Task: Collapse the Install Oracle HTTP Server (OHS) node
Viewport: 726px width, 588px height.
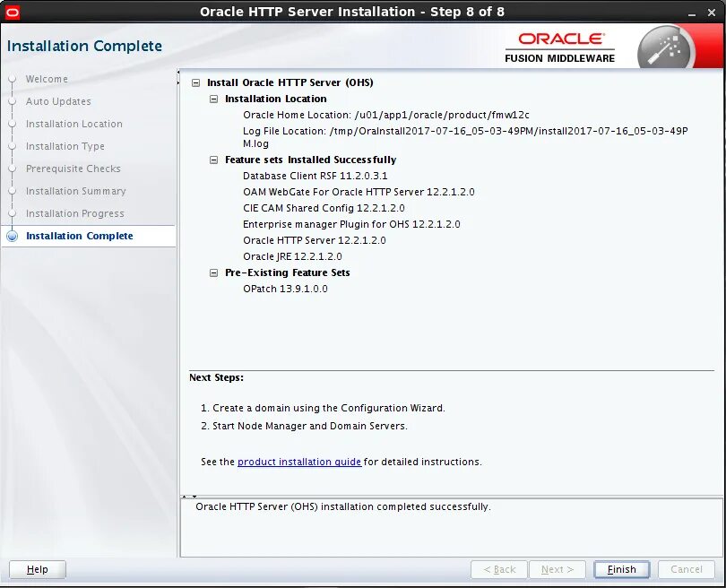Action: [196, 82]
